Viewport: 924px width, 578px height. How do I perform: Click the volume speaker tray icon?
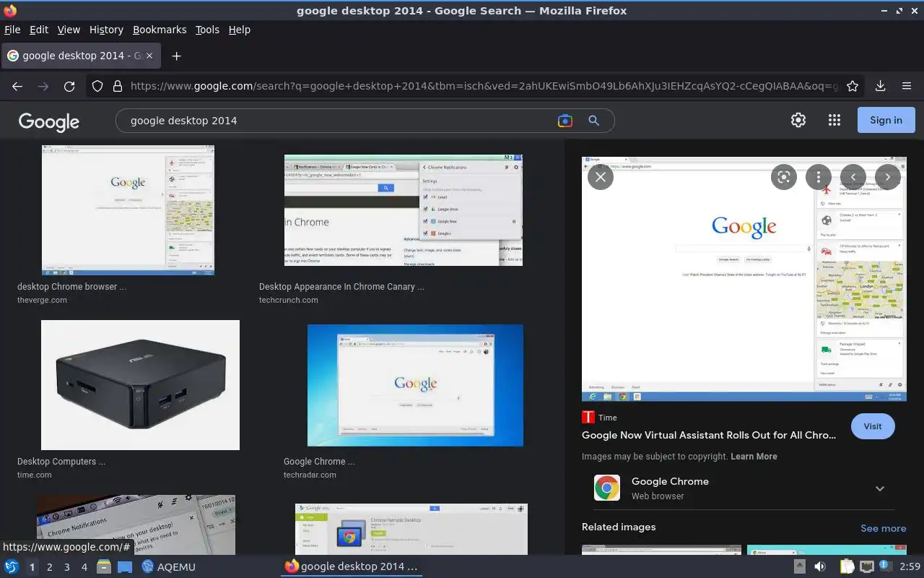(820, 566)
